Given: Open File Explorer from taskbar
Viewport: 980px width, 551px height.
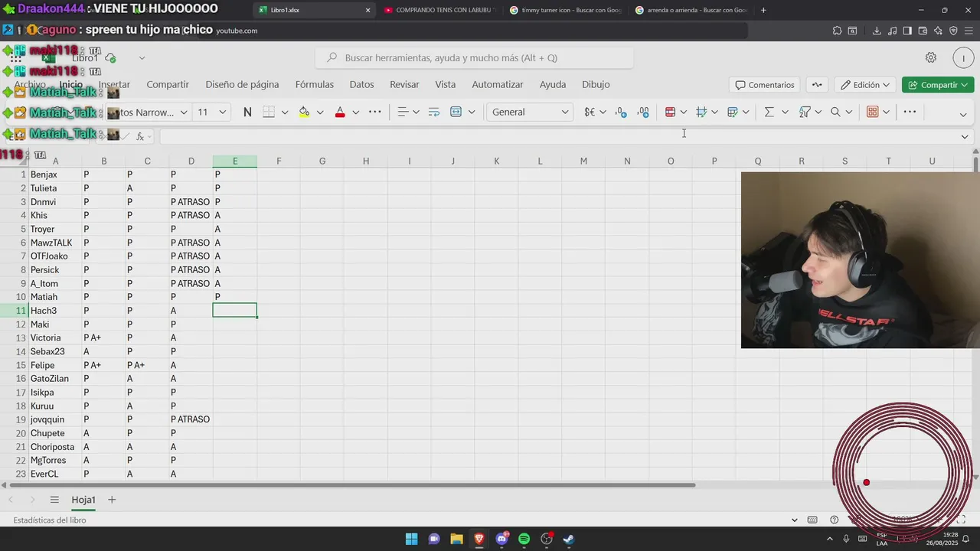Looking at the screenshot, I should click(x=456, y=539).
